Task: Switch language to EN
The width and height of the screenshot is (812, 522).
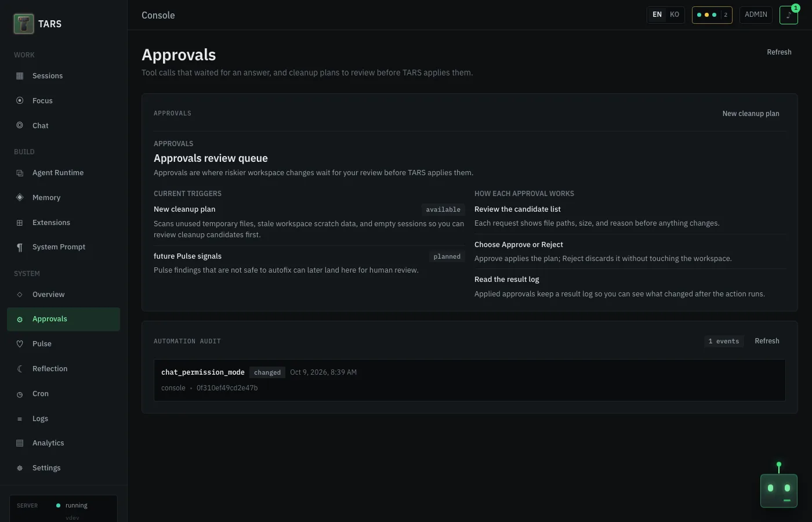Action: point(657,14)
